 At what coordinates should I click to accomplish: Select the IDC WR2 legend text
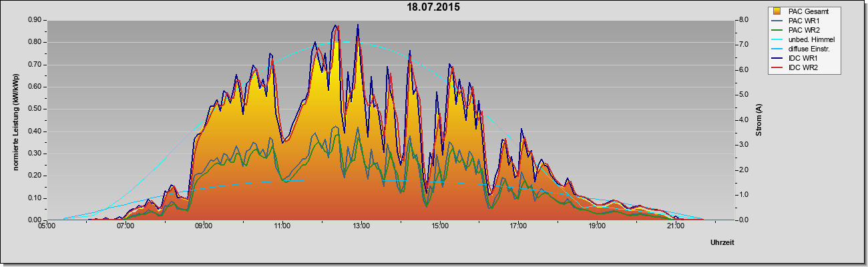click(804, 67)
